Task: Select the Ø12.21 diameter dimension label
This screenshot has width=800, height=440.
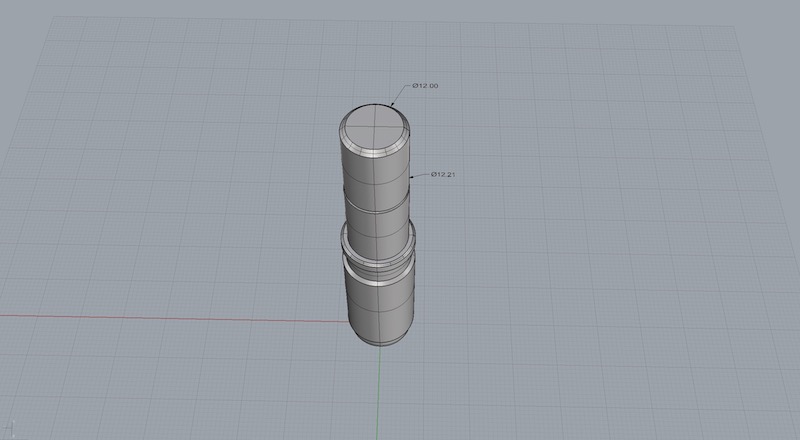Action: [x=443, y=175]
